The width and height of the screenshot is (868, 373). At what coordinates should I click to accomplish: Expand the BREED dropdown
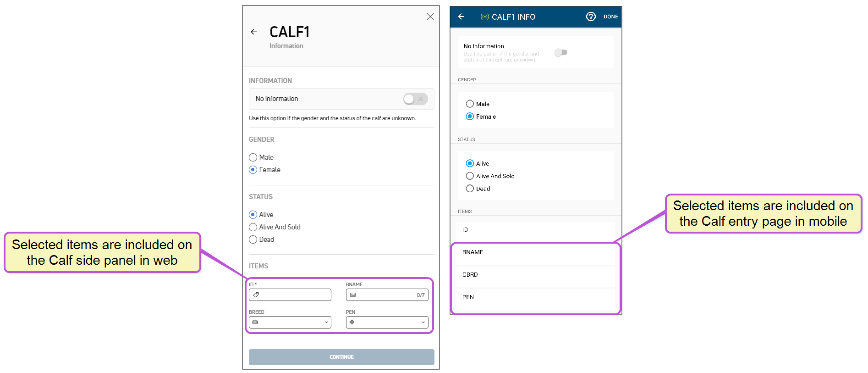click(x=290, y=322)
